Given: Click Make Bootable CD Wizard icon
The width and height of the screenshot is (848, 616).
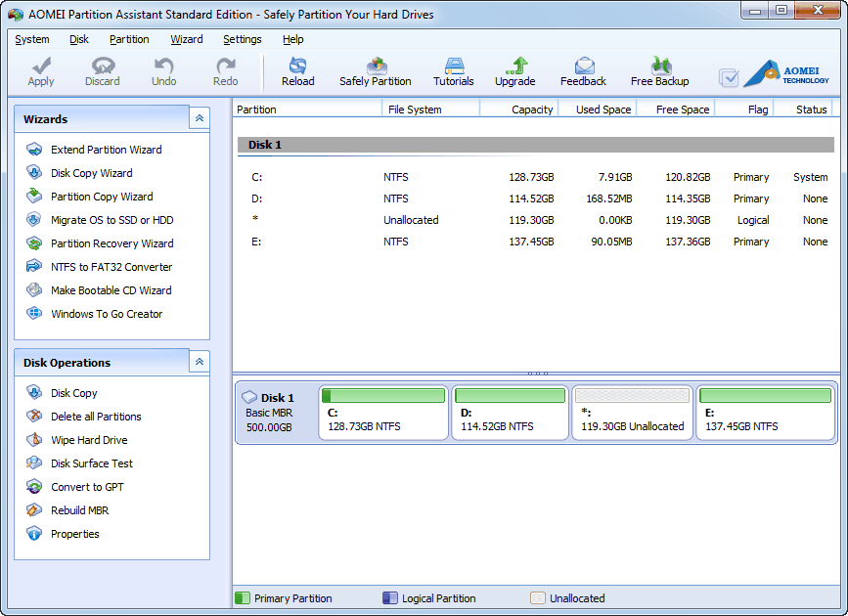Looking at the screenshot, I should point(34,289).
